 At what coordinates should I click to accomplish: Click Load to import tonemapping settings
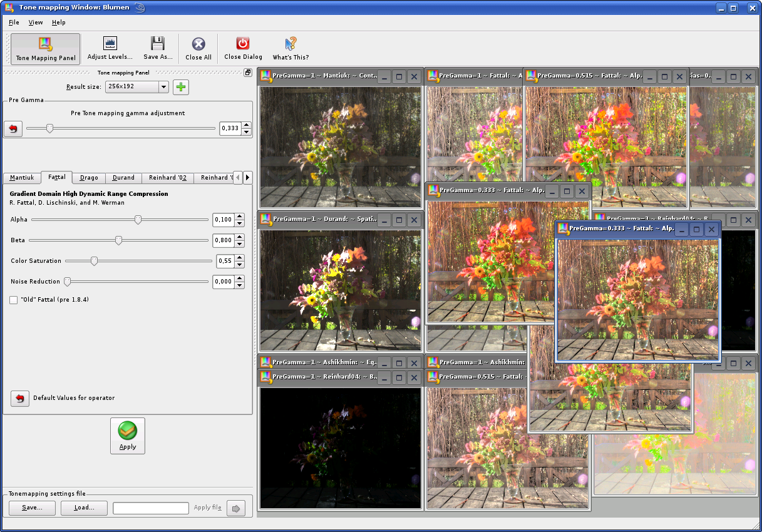pyautogui.click(x=83, y=508)
